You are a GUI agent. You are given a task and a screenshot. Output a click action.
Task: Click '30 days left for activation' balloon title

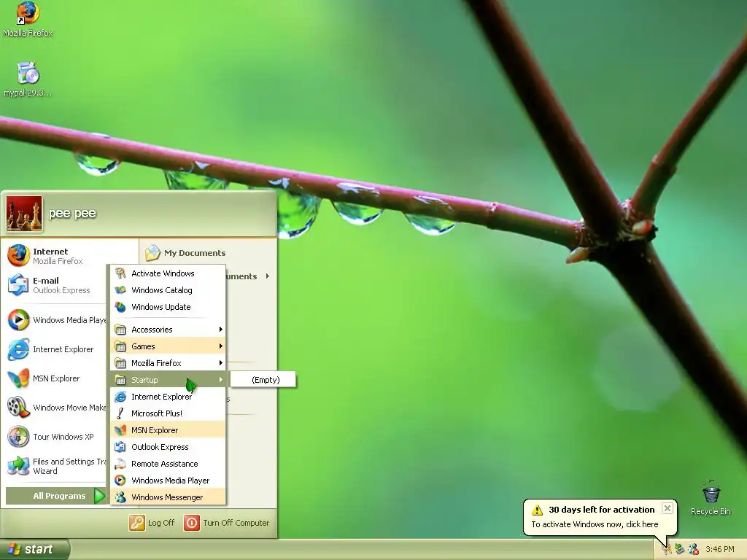coord(601,510)
